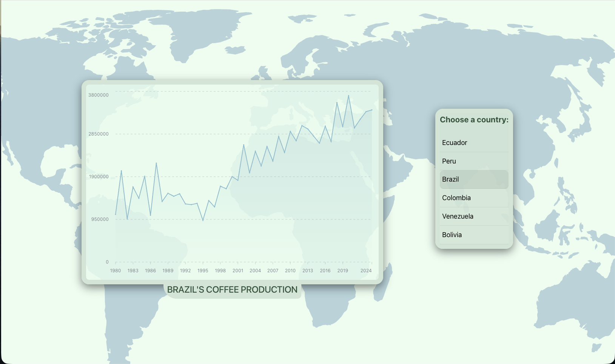This screenshot has width=615, height=364.
Task: Click the 3800000 y-axis label
Action: 99,95
